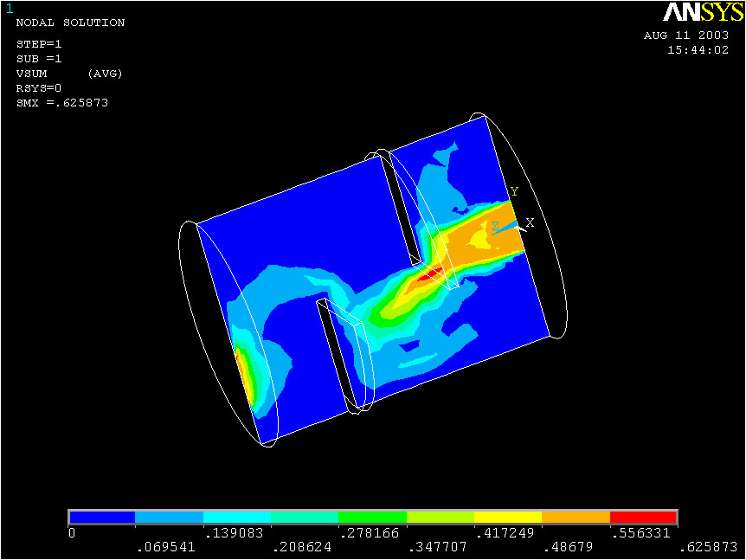This screenshot has height=560, width=746.
Task: Click the (AVG) label
Action: [x=105, y=74]
